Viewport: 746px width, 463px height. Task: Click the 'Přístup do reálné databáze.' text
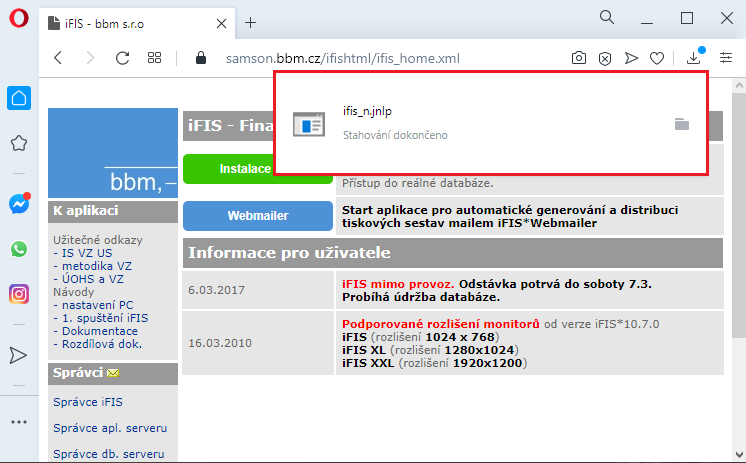418,183
